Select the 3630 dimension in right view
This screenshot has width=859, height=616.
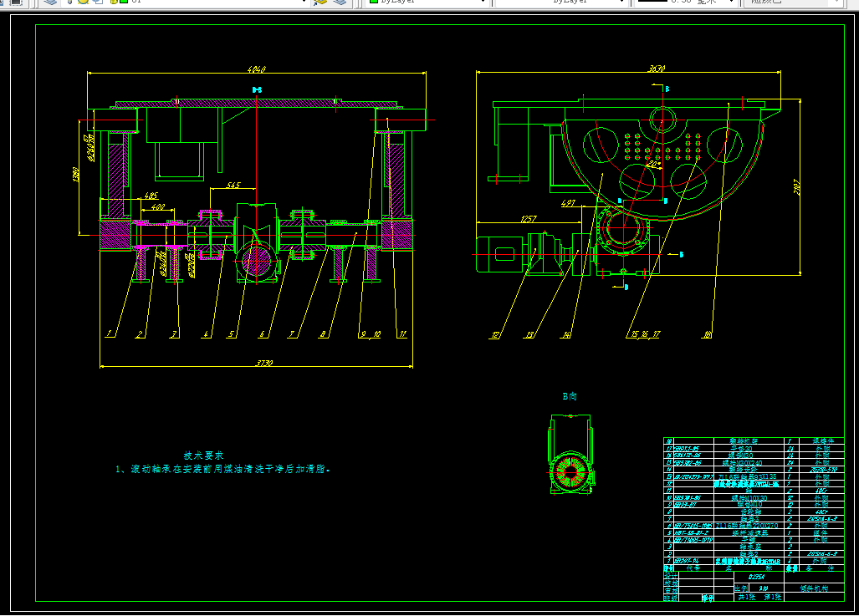(x=657, y=69)
